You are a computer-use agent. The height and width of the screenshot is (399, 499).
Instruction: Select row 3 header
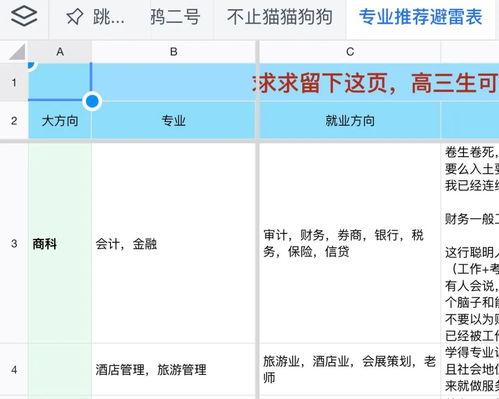coord(14,243)
